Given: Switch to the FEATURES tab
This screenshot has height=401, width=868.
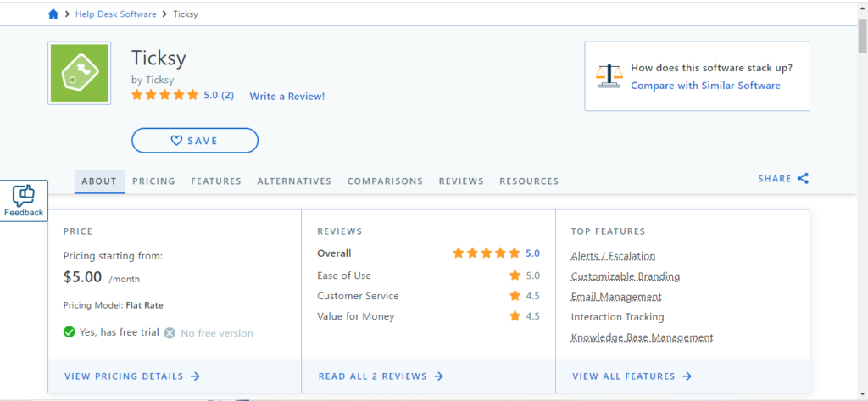Looking at the screenshot, I should tap(216, 181).
